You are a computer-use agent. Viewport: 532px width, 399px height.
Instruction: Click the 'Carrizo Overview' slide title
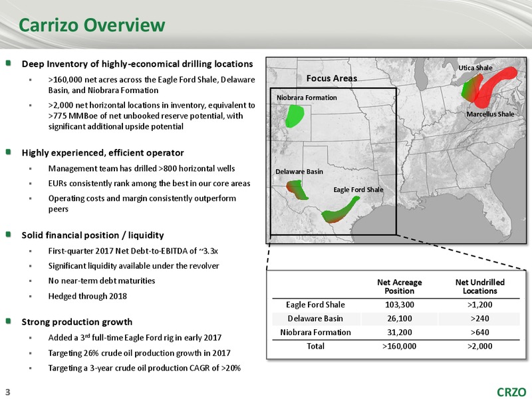(92, 25)
